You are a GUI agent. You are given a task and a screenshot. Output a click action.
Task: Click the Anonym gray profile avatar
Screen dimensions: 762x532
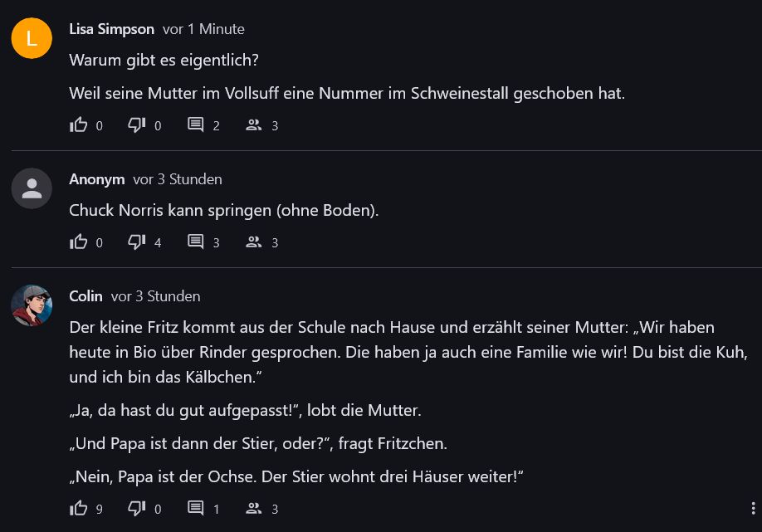32,188
